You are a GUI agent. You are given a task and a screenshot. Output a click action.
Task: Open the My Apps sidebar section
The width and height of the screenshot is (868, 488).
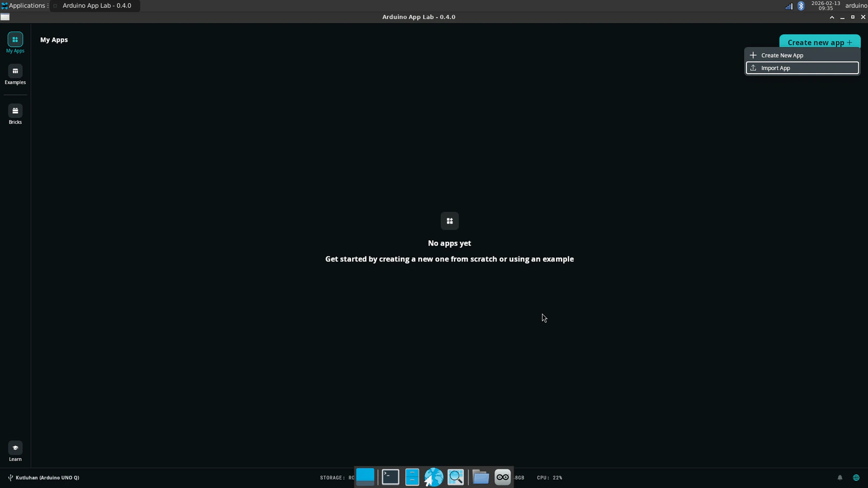[15, 43]
